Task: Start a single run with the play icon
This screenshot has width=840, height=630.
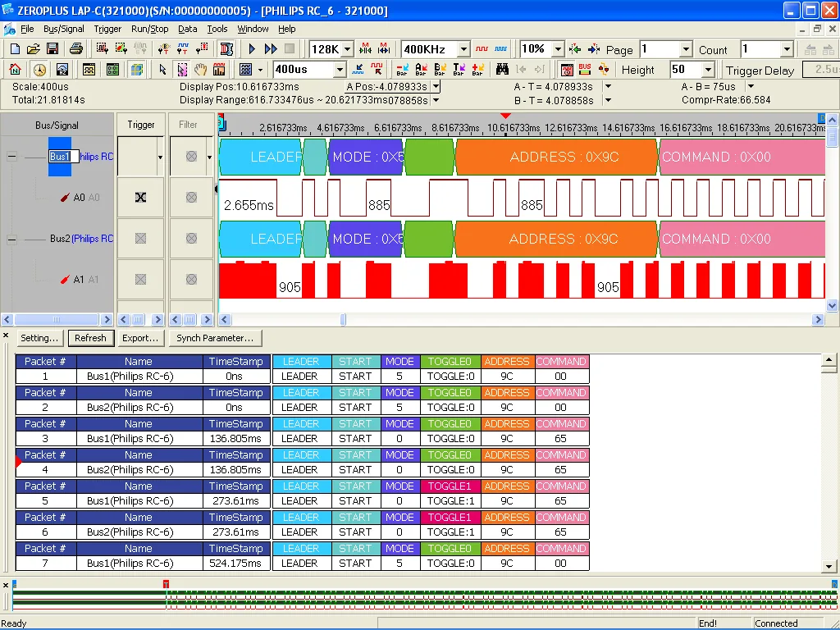Action: (252, 49)
